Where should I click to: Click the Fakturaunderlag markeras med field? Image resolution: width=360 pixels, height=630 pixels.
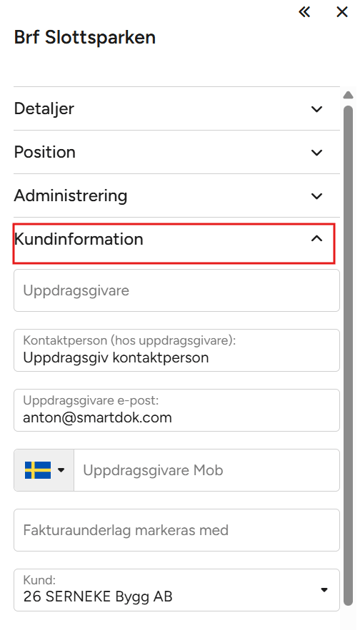click(177, 530)
